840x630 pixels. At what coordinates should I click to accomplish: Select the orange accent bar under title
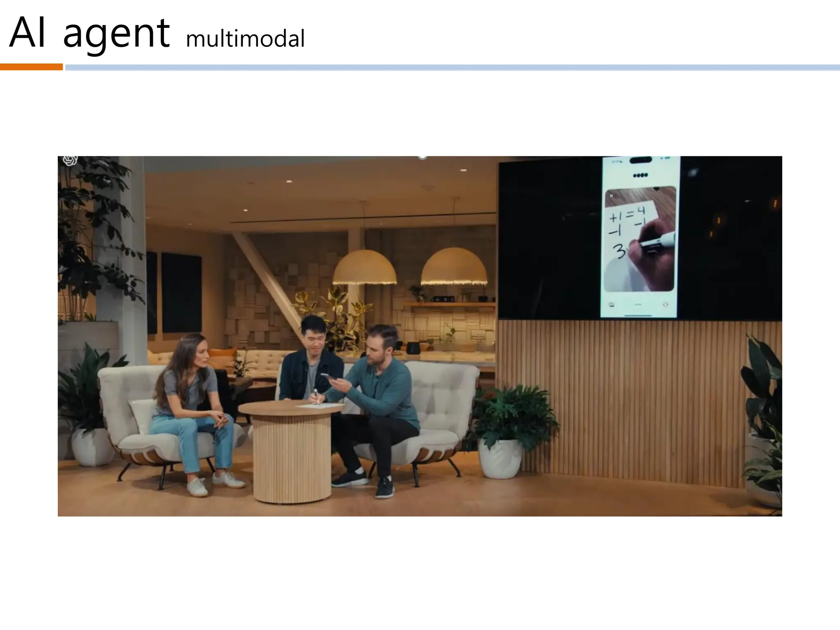click(31, 67)
